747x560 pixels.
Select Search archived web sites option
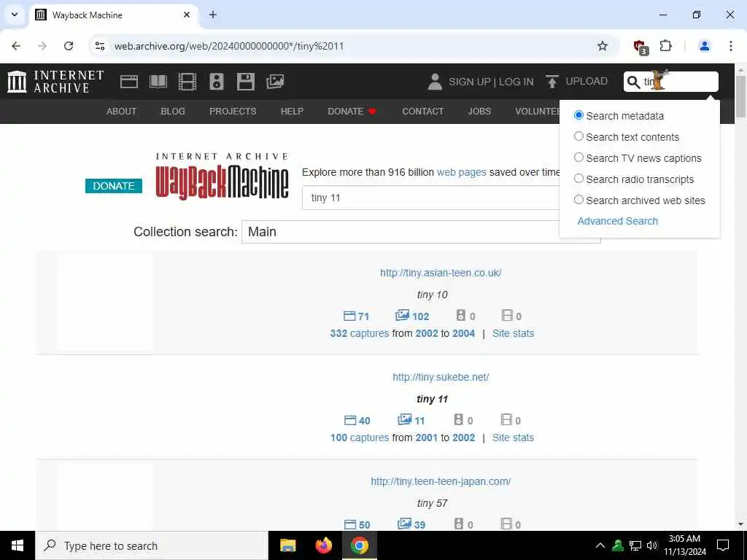click(578, 200)
